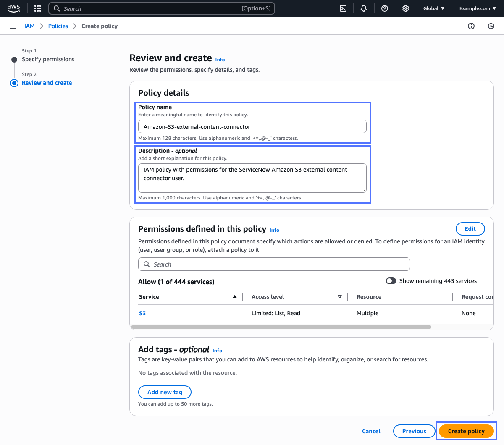This screenshot has height=445, width=504.
Task: Open the S3 service link
Action: (142, 313)
